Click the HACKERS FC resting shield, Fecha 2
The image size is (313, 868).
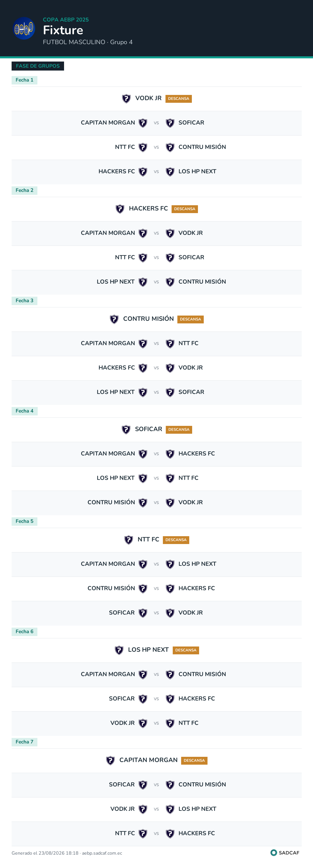(x=120, y=209)
